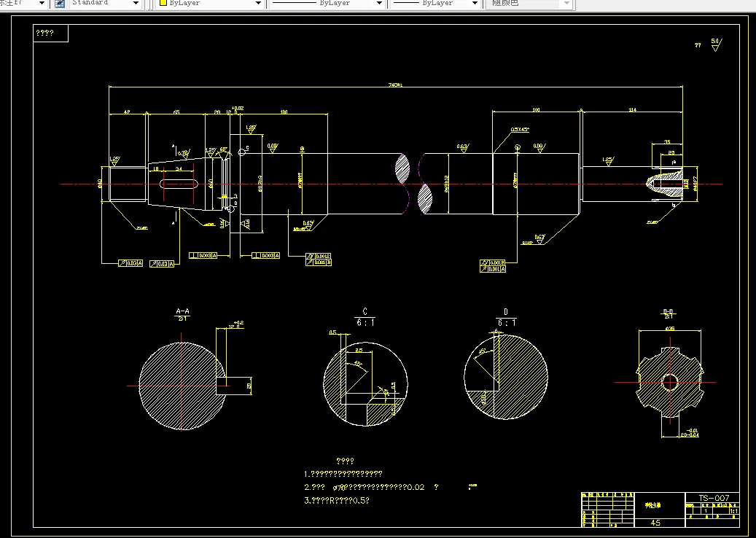Select the hatched A-A circular cross-section
The image size is (756, 538).
[182, 386]
